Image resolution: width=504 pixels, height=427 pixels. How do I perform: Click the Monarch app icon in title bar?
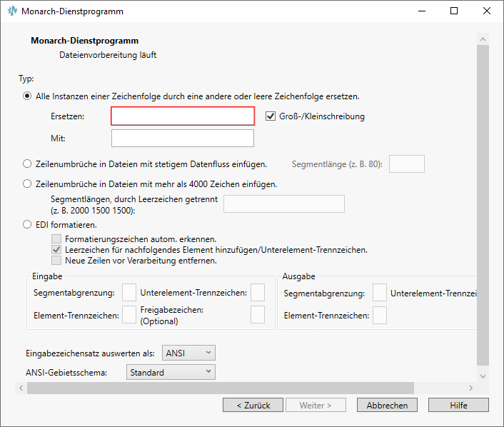(12, 11)
